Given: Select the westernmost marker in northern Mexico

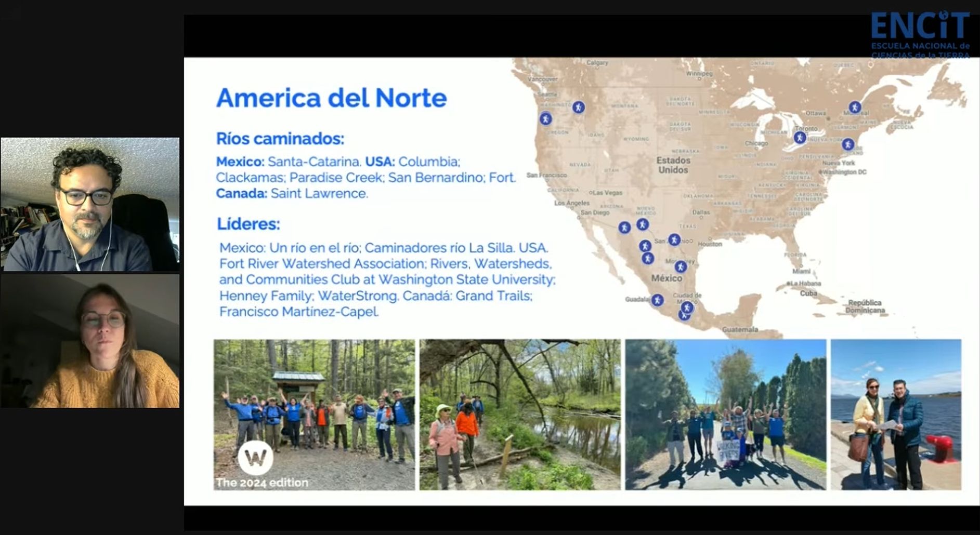Looking at the screenshot, I should pos(624,227).
